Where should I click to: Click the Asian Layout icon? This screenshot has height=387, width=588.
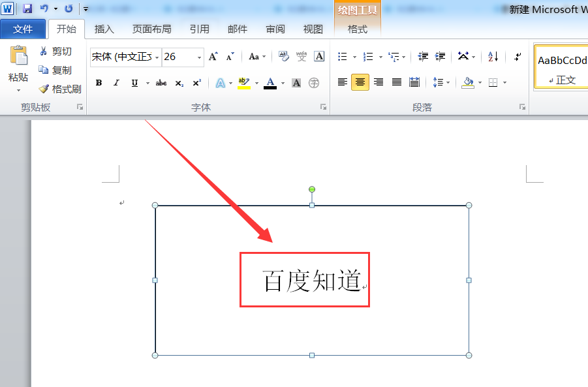click(463, 57)
